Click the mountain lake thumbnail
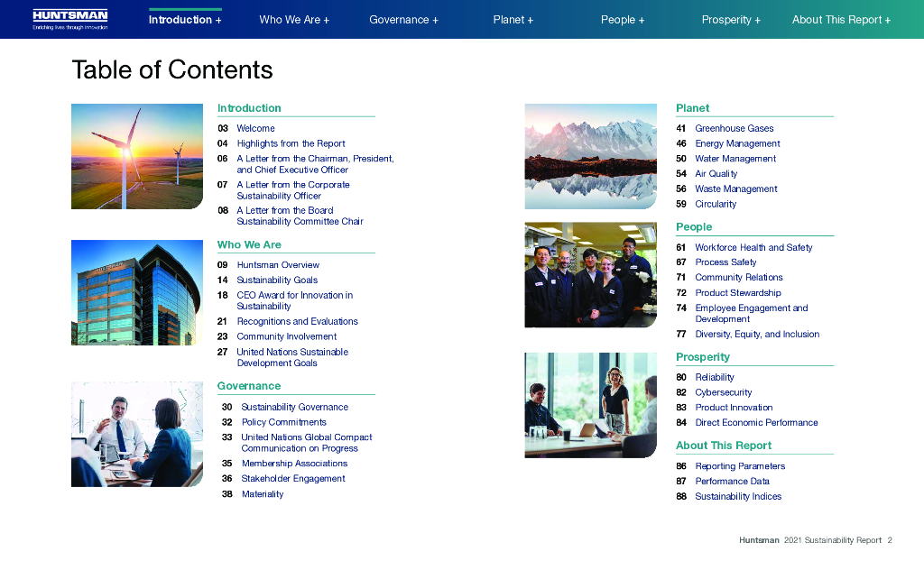Screen dimensions: 924x561 pos(590,156)
